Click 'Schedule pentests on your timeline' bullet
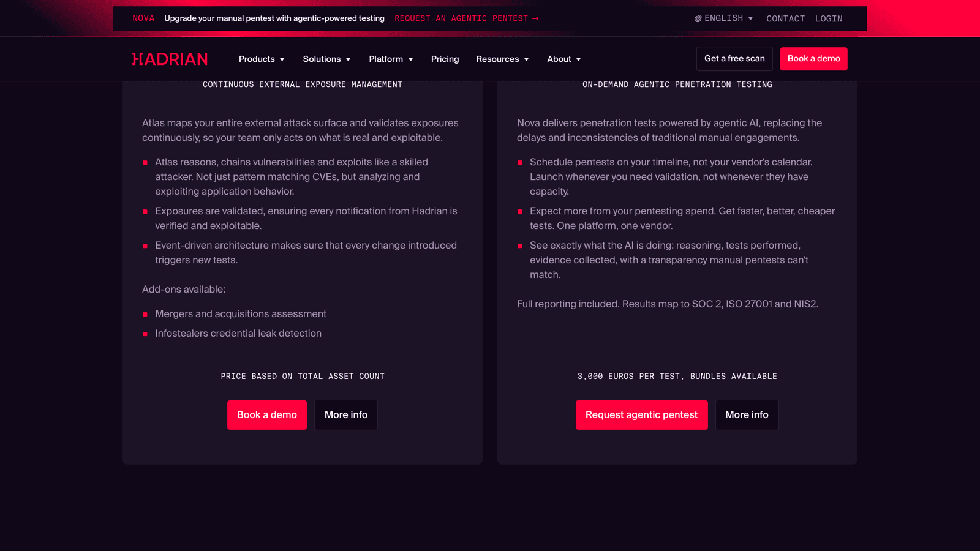The width and height of the screenshot is (980, 551). pos(671,177)
